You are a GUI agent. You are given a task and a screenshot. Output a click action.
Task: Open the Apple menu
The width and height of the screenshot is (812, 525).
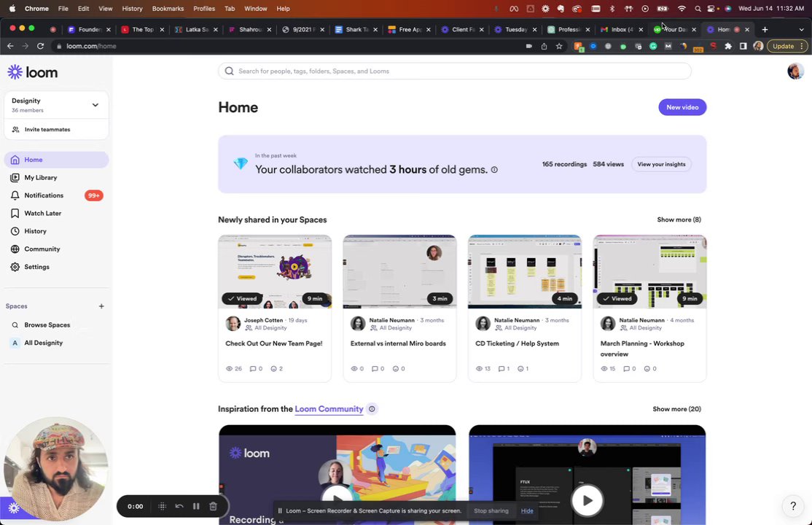tap(12, 9)
